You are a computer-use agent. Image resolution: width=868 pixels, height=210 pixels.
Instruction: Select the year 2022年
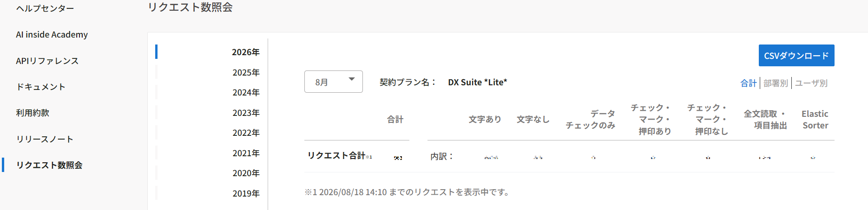(x=246, y=133)
